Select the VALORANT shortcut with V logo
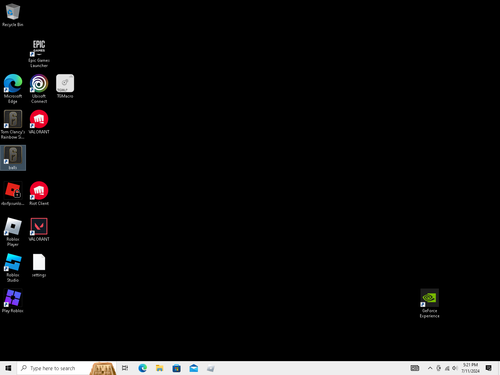Viewport: 500px width, 375px height. tap(39, 229)
